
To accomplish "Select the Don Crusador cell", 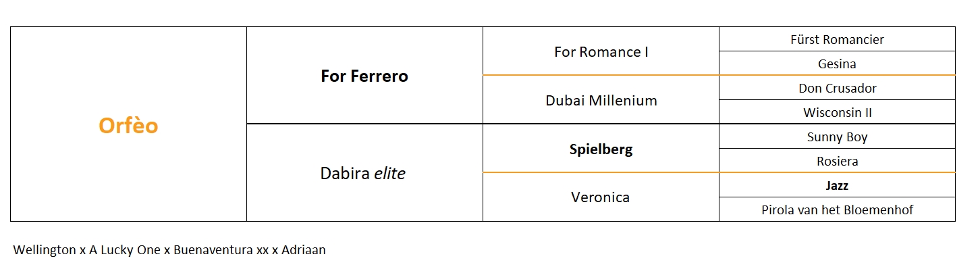I will (x=837, y=88).
